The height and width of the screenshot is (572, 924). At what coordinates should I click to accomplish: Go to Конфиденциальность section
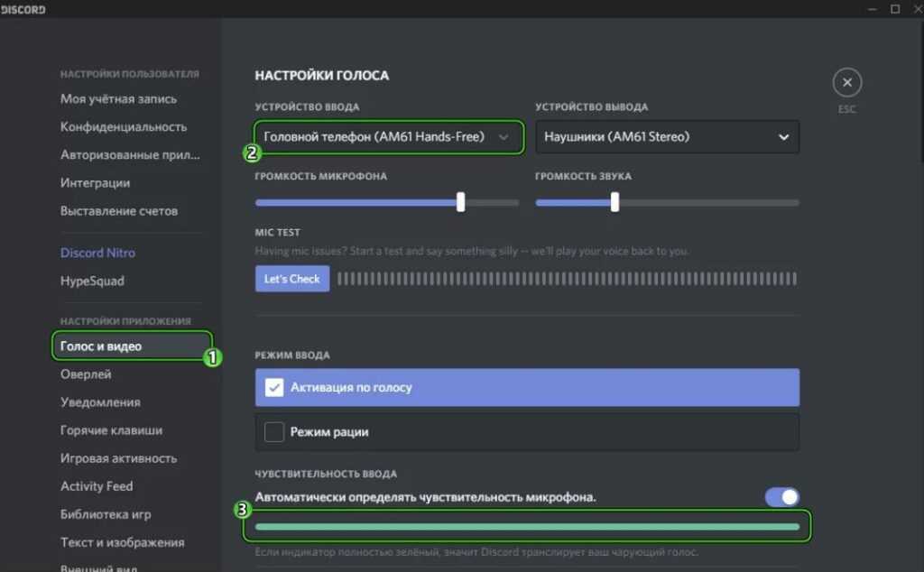[x=124, y=127]
